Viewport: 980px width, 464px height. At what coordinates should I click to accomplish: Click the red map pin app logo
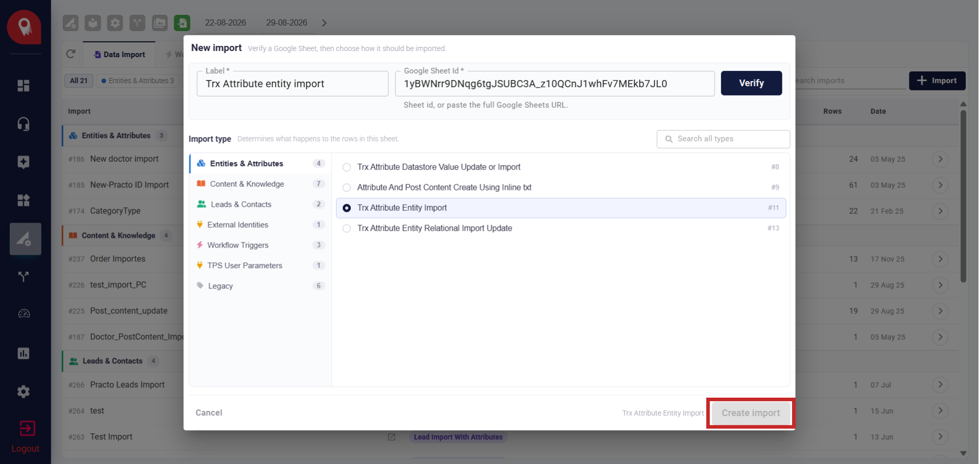24,27
